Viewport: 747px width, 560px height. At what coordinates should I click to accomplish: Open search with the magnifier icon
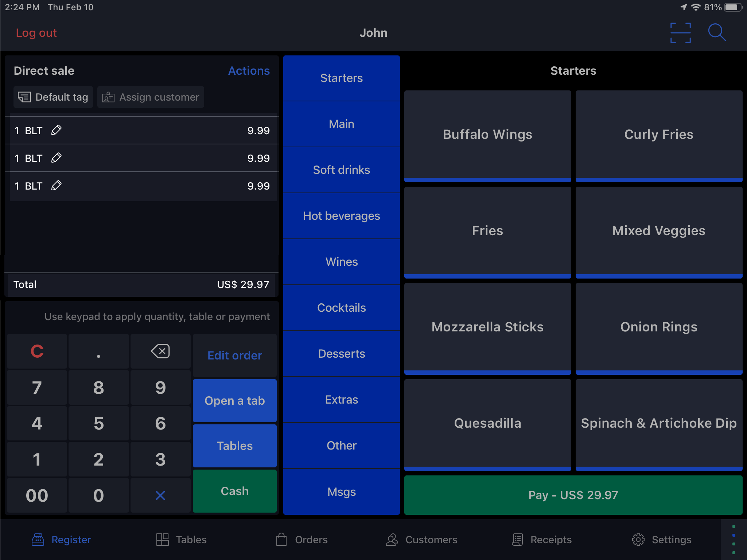pyautogui.click(x=716, y=33)
